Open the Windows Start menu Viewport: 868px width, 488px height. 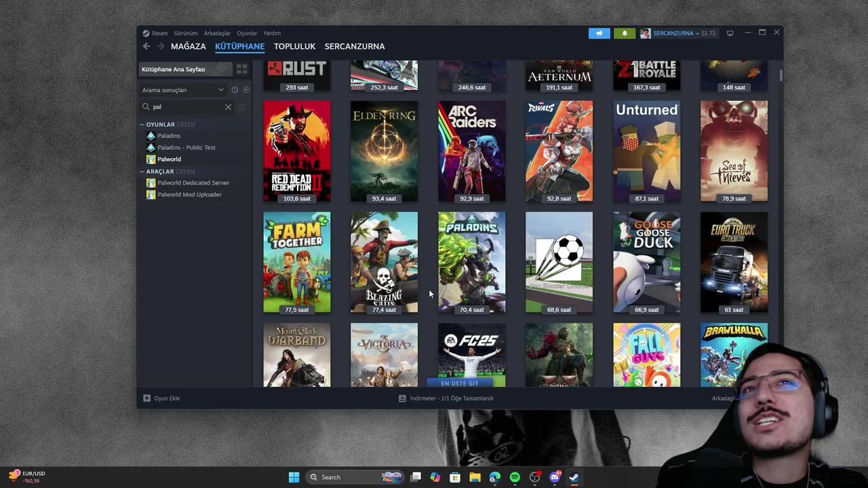(294, 477)
